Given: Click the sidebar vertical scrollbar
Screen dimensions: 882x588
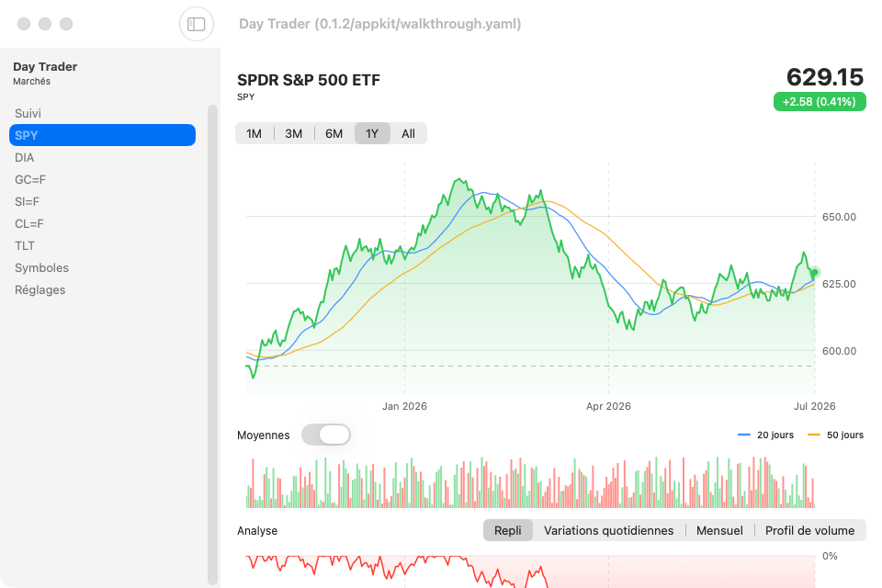Looking at the screenshot, I should click(x=212, y=345).
